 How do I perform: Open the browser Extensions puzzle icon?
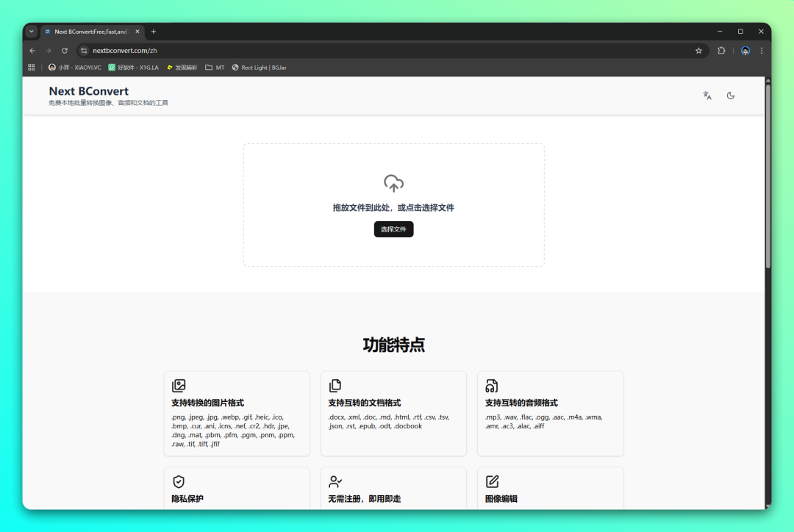tap(721, 51)
